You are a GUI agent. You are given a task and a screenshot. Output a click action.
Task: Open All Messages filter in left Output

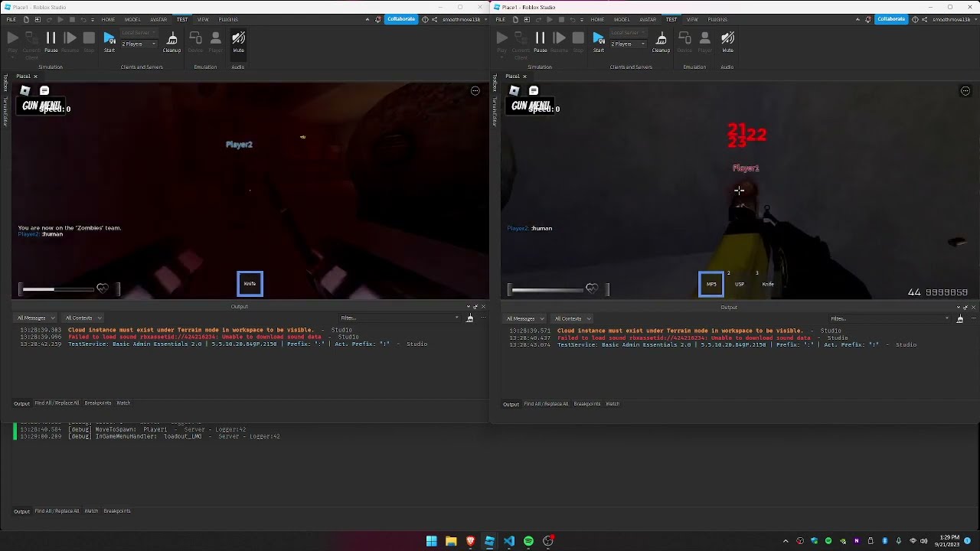coord(35,318)
